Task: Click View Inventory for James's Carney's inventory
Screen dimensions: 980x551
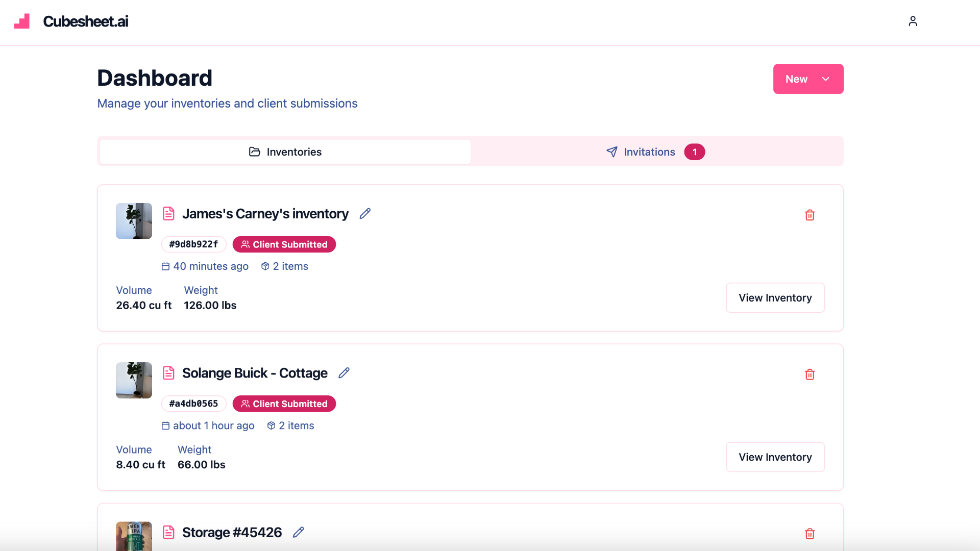Action: [775, 297]
